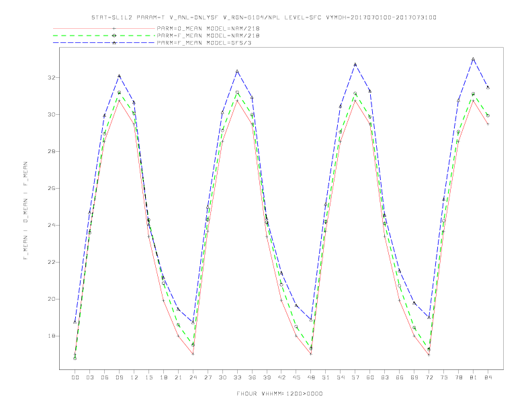Click y-axis tick label 18

point(52,336)
